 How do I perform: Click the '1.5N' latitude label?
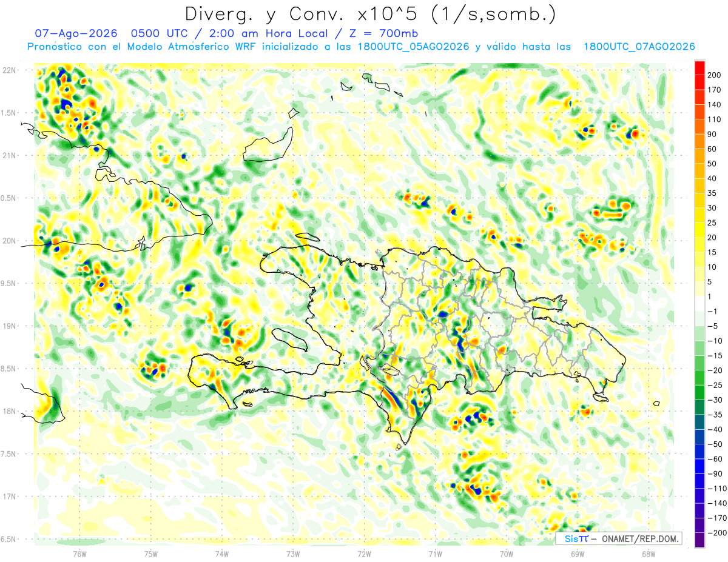click(x=9, y=113)
